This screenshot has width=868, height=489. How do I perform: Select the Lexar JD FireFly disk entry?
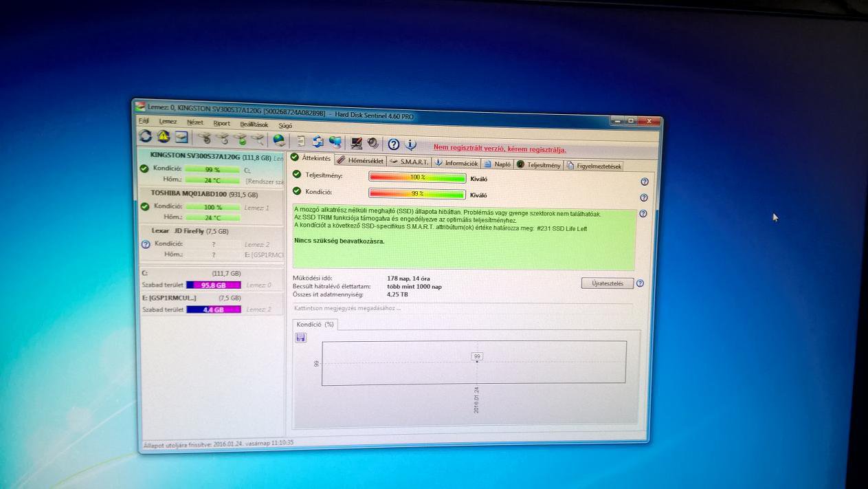coord(212,243)
